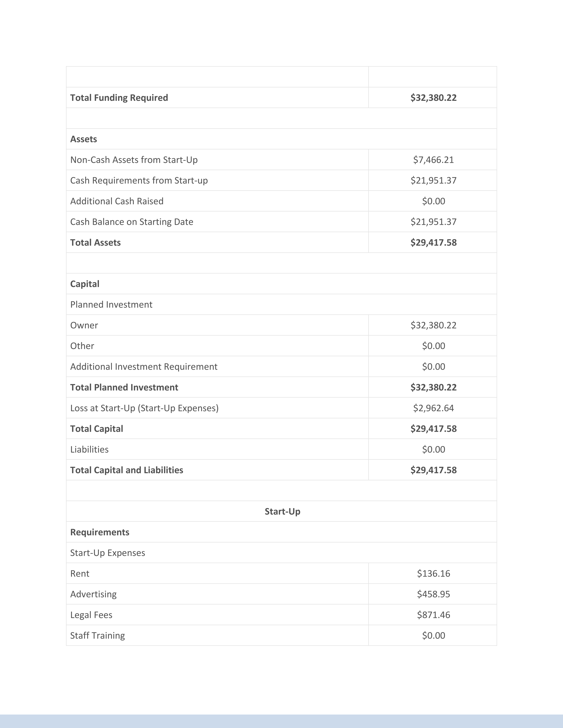Click the Capital section heading
Viewport: 563px width, 728px height.
[85, 284]
